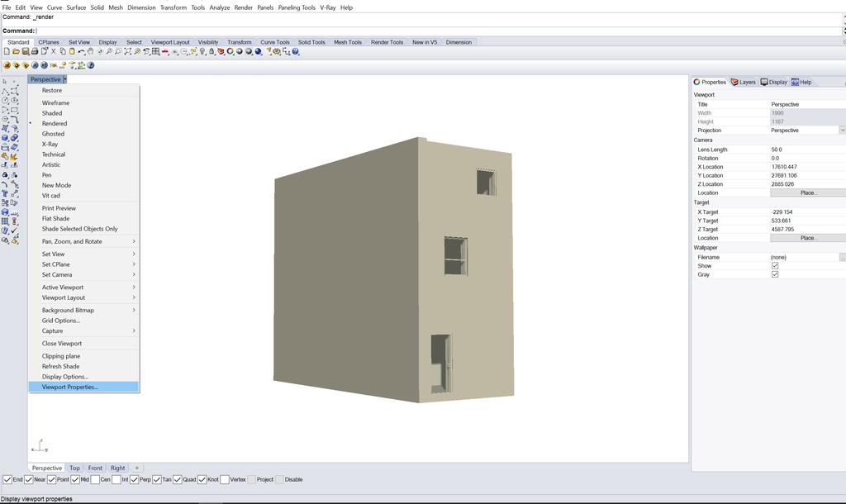Click the Lock padlock icon
The width and height of the screenshot is (846, 504).
tap(211, 51)
